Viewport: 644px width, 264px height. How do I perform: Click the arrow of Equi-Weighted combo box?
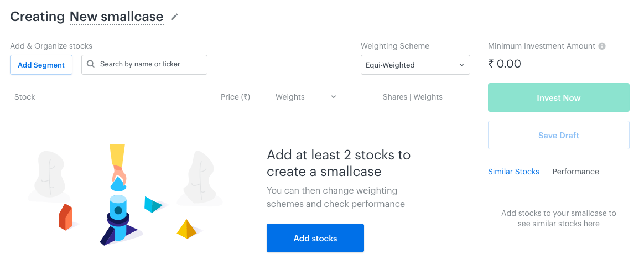pos(461,65)
